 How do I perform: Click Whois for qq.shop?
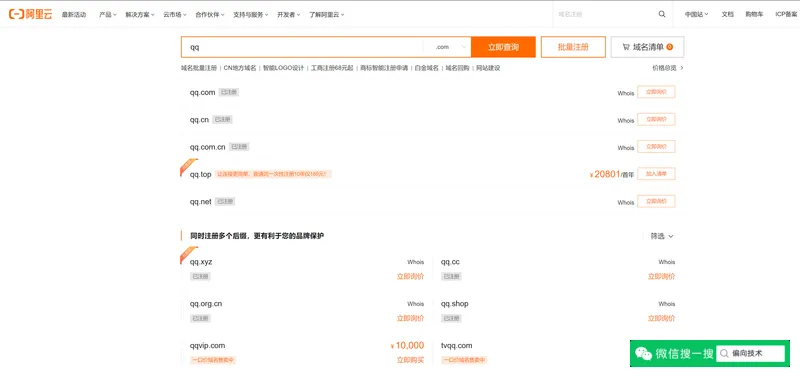[x=666, y=304]
